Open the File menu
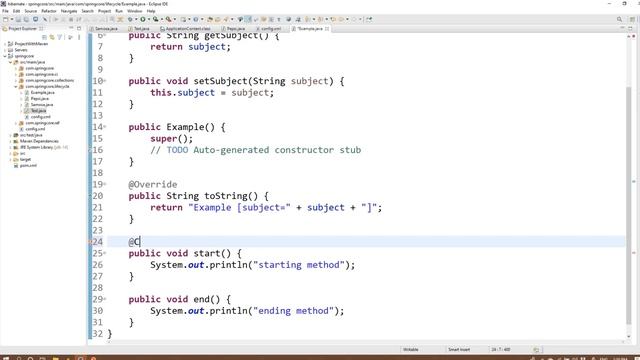Viewport: 640px width, 360px height. tap(5, 11)
